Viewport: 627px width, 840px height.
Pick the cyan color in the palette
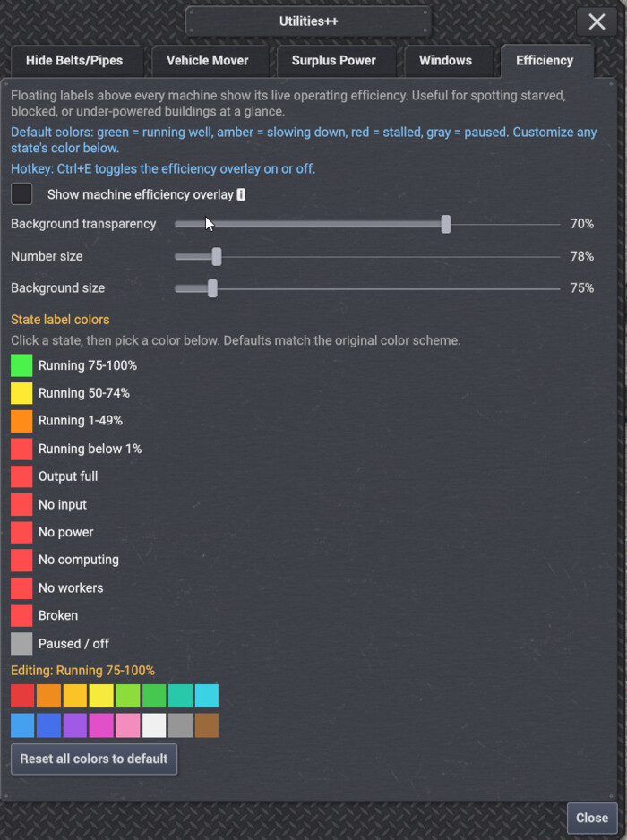207,695
